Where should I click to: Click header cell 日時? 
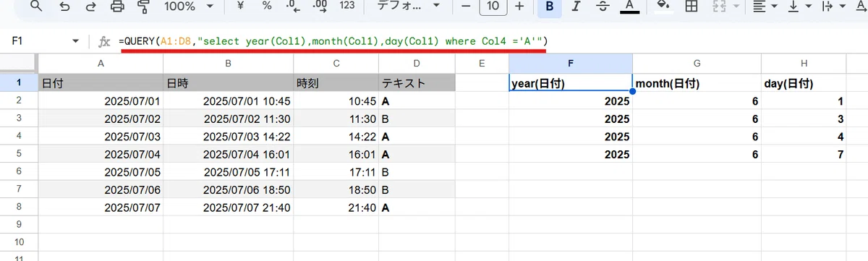[x=228, y=83]
